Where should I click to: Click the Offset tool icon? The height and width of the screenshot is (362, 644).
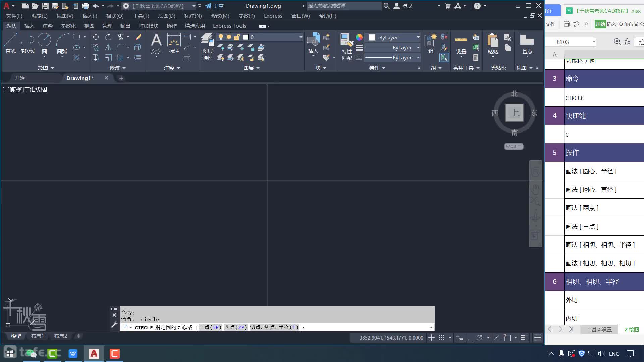tap(138, 58)
